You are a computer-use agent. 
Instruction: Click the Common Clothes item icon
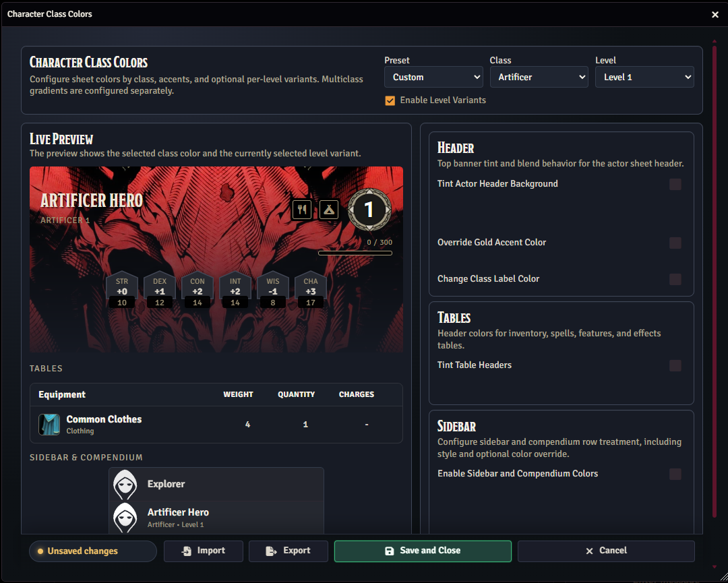click(x=49, y=425)
